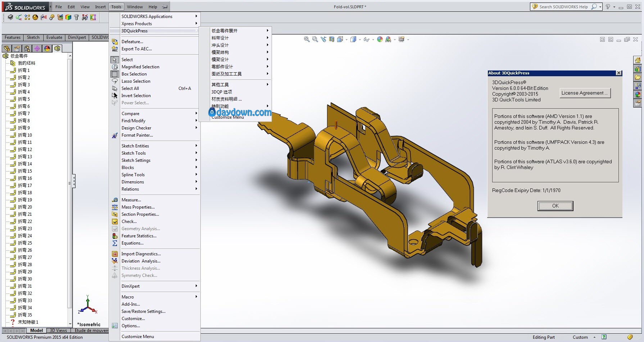
Task: Open View Orientation dropdown arrow
Action: pos(346,40)
